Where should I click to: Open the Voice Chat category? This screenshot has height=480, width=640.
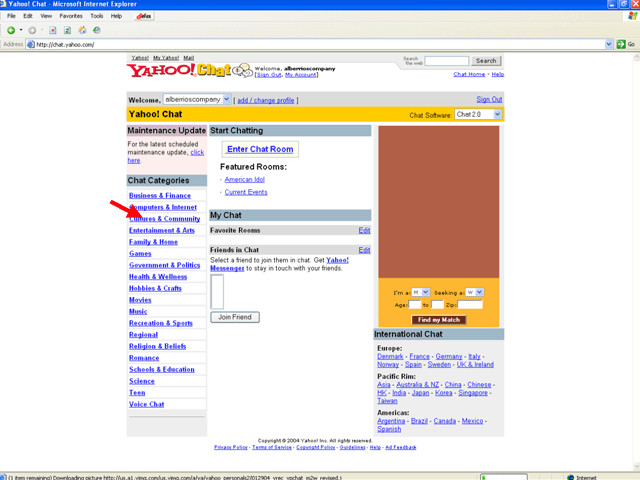pos(147,404)
